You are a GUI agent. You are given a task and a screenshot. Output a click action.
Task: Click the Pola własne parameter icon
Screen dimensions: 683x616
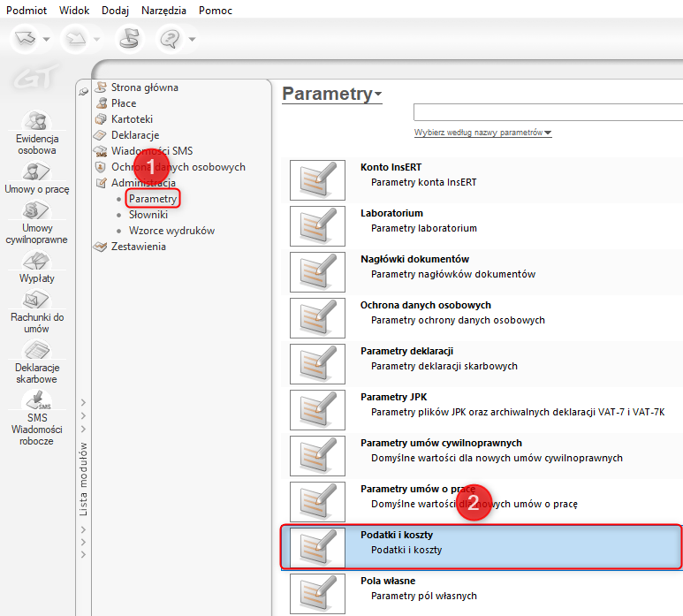317,594
